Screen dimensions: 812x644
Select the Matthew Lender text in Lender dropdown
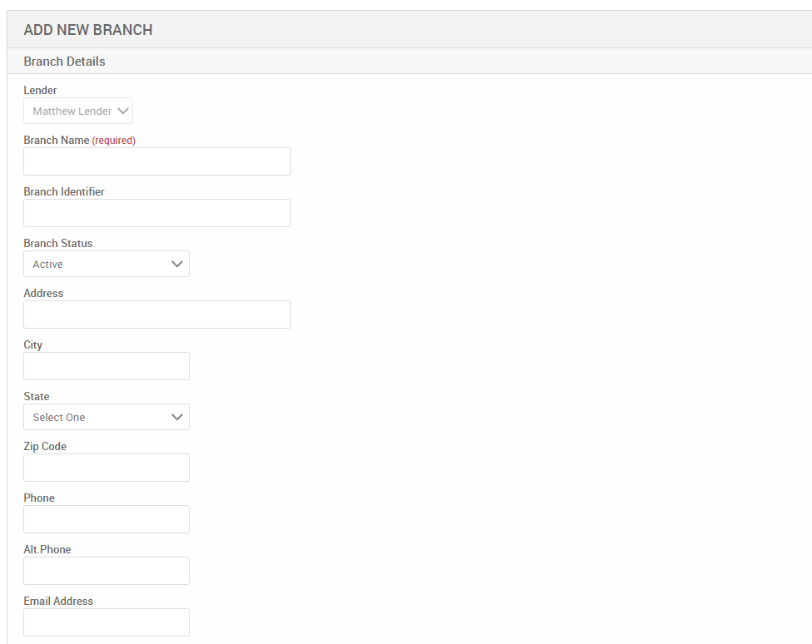[x=71, y=110]
